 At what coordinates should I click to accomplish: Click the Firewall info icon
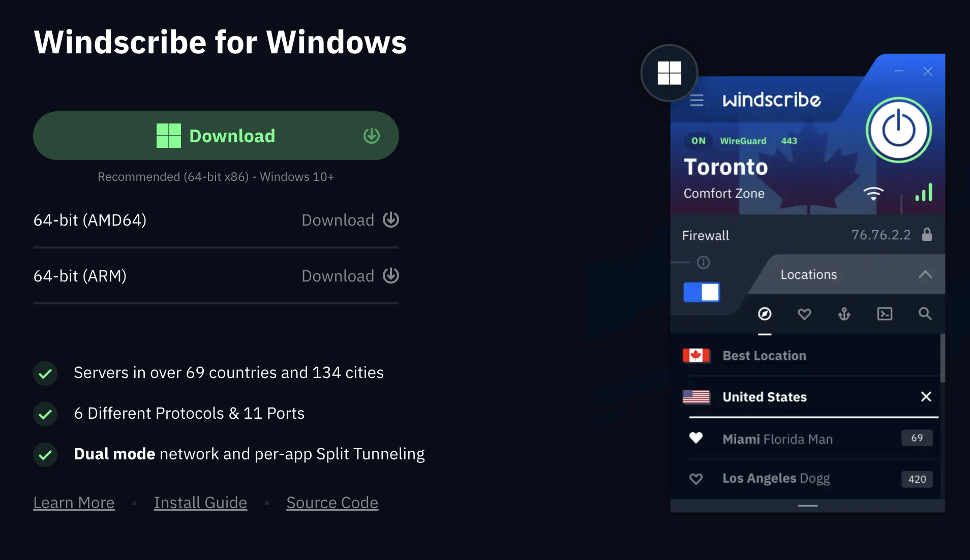[703, 262]
